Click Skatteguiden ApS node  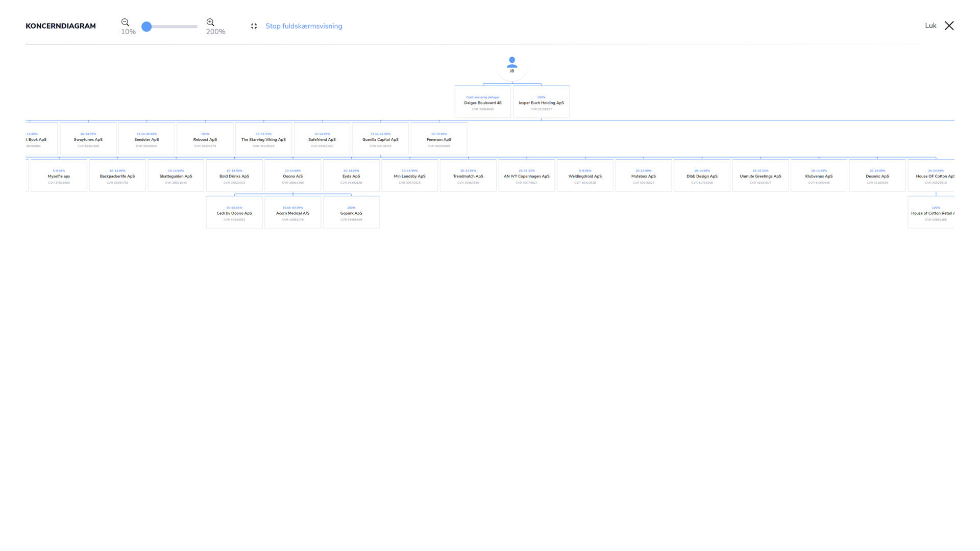pyautogui.click(x=176, y=176)
